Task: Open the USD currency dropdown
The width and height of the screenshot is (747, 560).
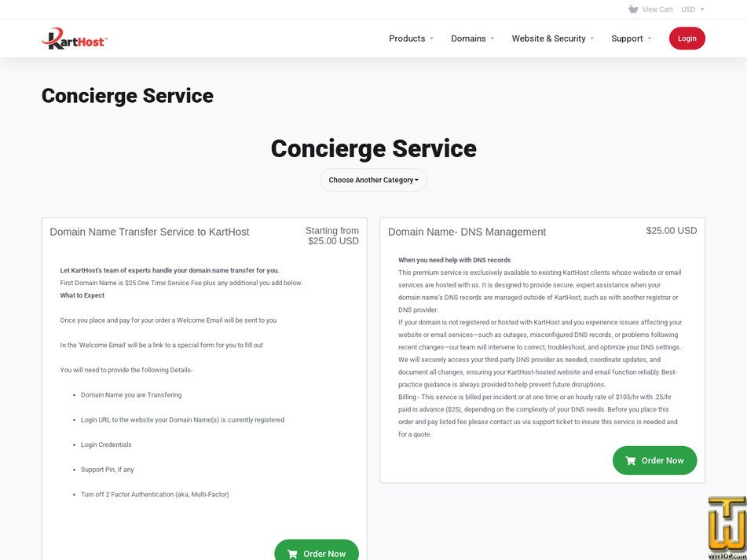Action: (x=693, y=9)
